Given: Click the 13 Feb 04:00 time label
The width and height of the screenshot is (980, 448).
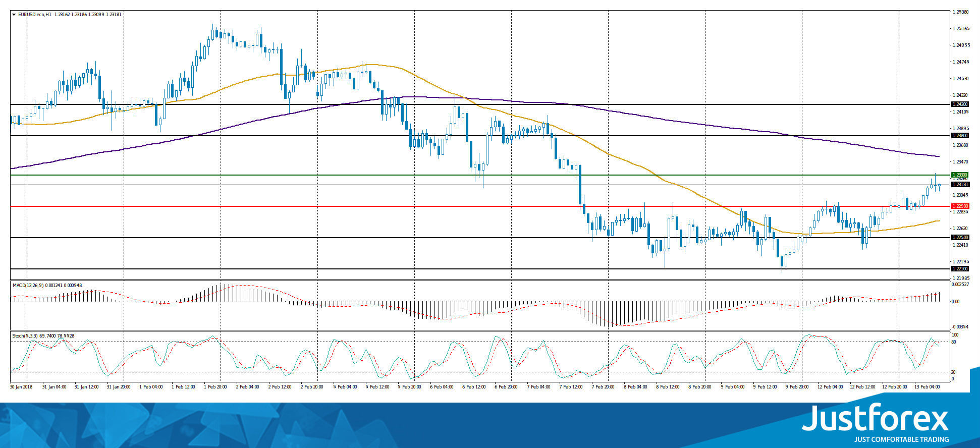Looking at the screenshot, I should click(927, 387).
